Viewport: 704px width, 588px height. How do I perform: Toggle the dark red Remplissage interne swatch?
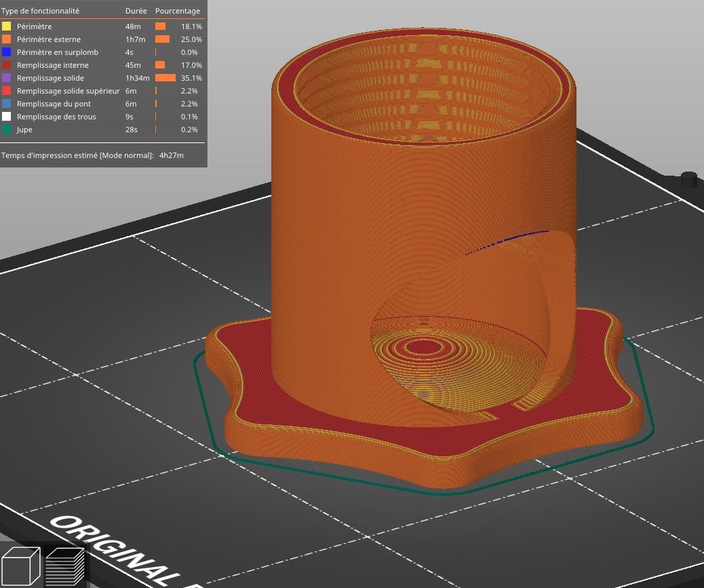(6, 65)
